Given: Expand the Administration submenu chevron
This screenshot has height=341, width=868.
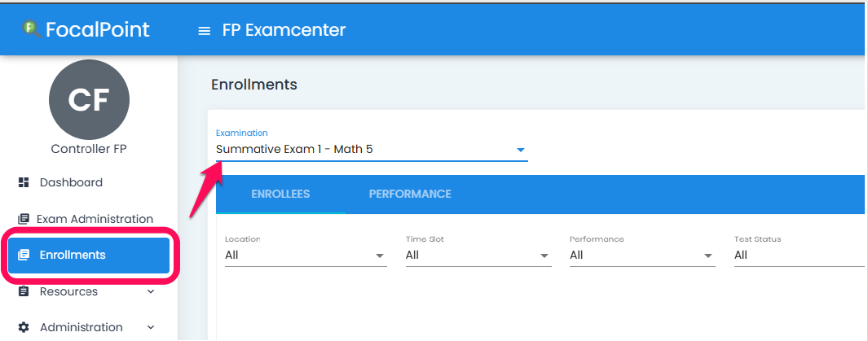Looking at the screenshot, I should point(151,327).
